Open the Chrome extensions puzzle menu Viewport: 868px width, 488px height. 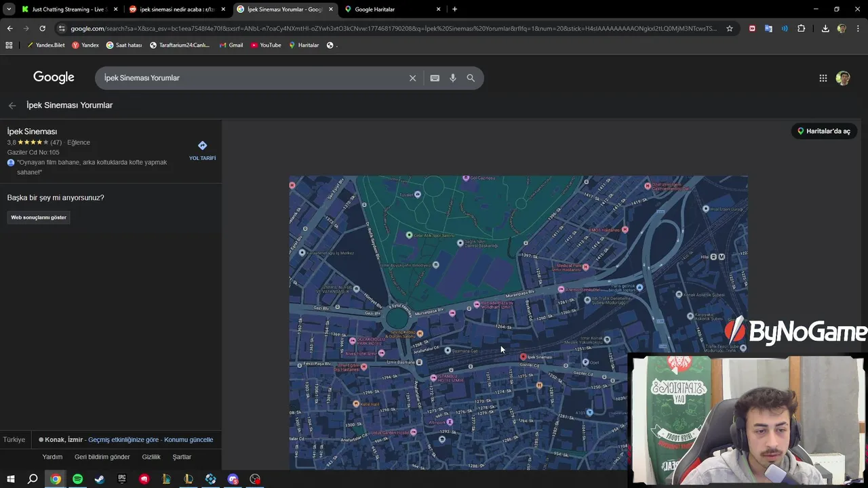(802, 28)
